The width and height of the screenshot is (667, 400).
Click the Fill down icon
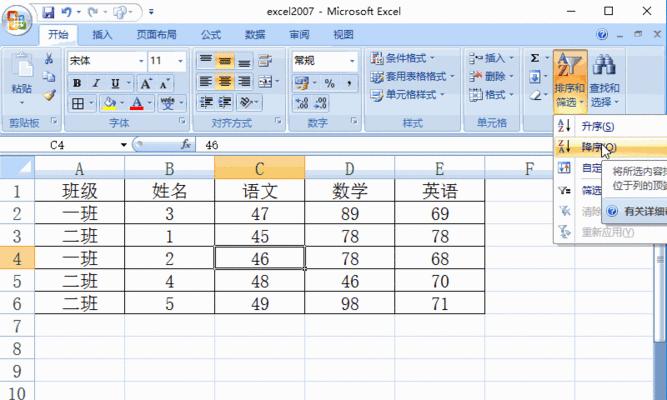(x=534, y=77)
